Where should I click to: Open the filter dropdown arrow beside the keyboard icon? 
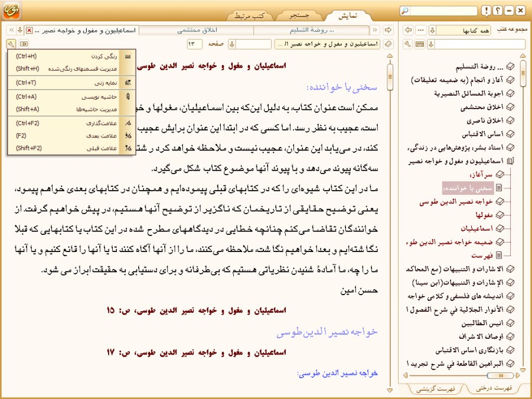click(x=431, y=44)
